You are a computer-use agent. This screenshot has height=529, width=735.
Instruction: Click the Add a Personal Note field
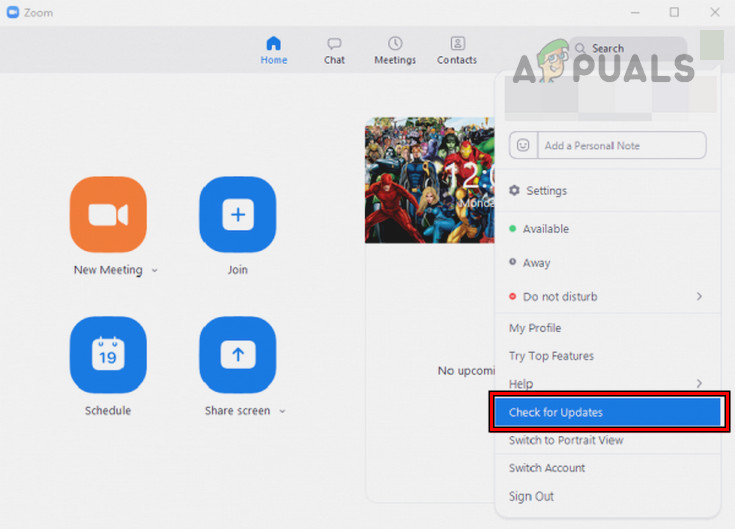622,146
